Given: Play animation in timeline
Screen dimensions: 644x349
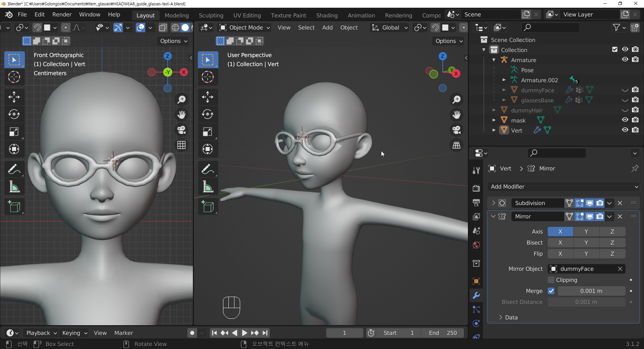Looking at the screenshot, I should pos(245,333).
